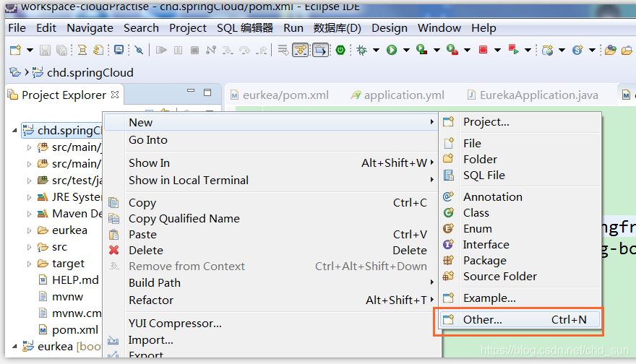Choose SQL File in New submenu
The image size is (636, 364).
coord(521,175)
